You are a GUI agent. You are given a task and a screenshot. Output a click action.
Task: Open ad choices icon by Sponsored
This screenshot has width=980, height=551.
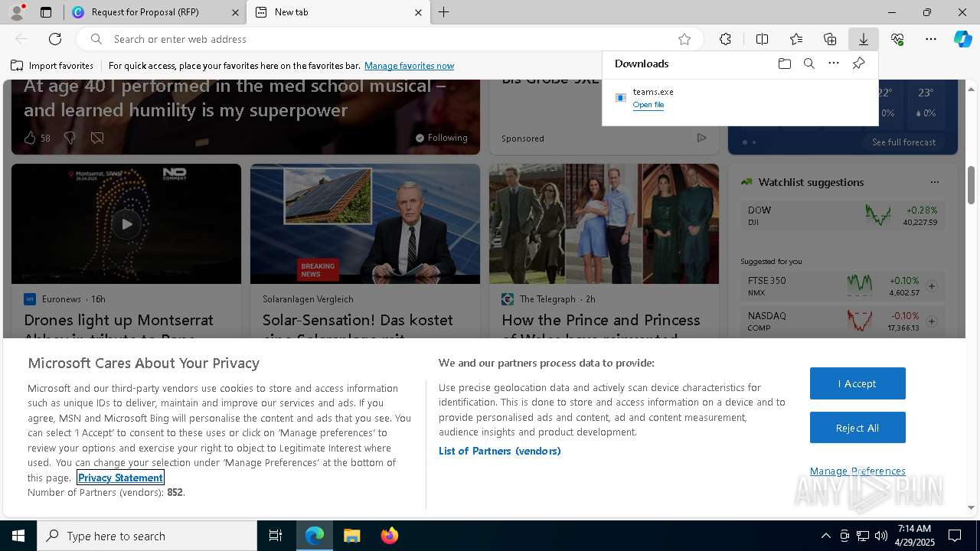[x=701, y=138]
